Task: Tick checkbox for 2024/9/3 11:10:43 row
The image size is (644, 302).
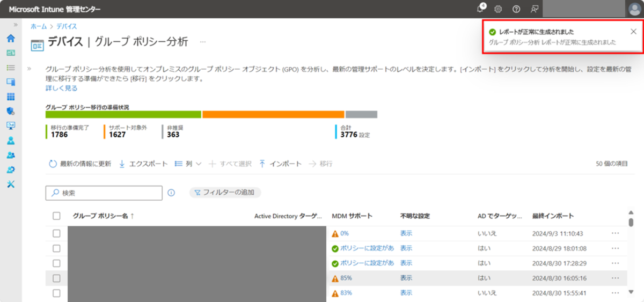Action: pyautogui.click(x=56, y=233)
